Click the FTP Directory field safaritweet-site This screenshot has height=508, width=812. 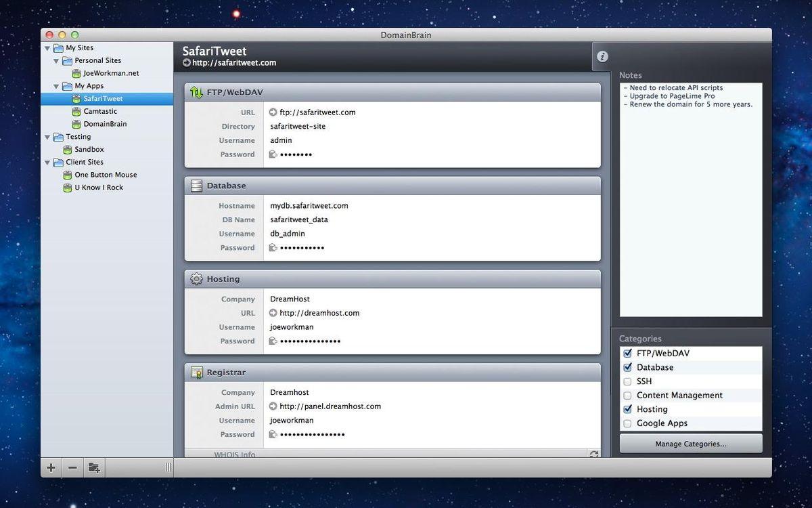click(298, 127)
